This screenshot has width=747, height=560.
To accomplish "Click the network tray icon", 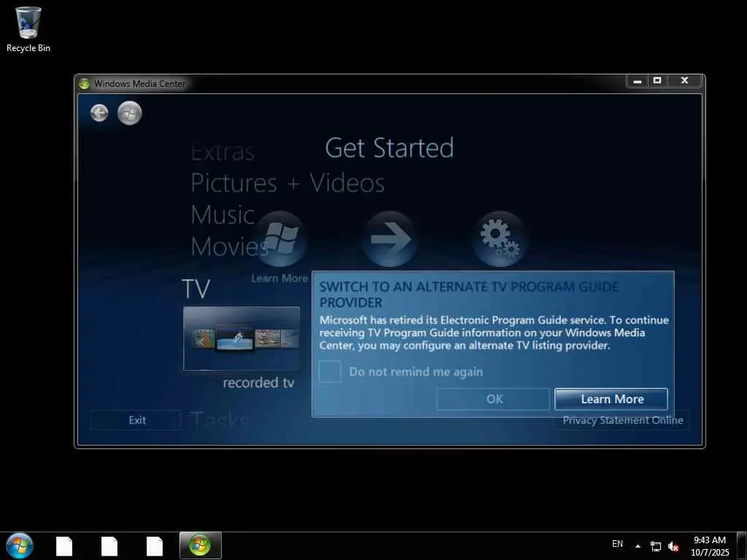I will point(656,546).
